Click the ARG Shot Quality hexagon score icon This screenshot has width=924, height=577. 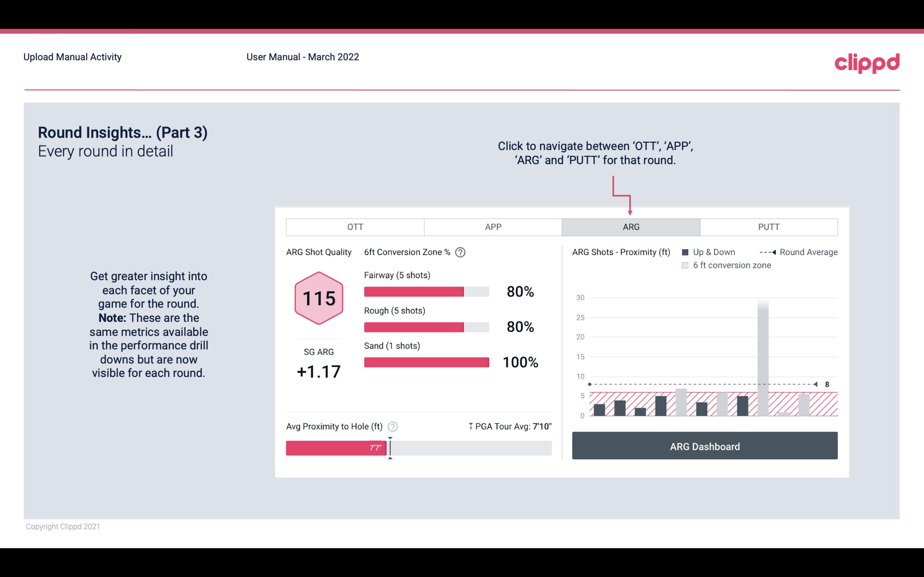pos(318,299)
